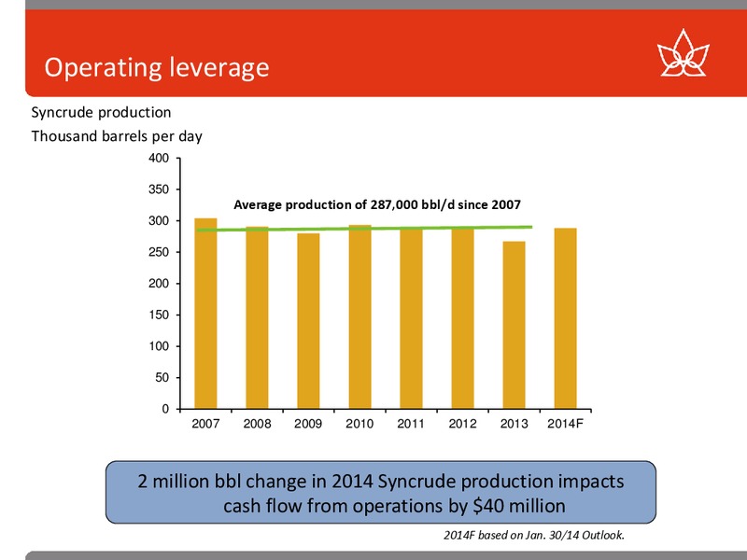
Task: Click the 0 y-axis label
Action: pos(165,409)
